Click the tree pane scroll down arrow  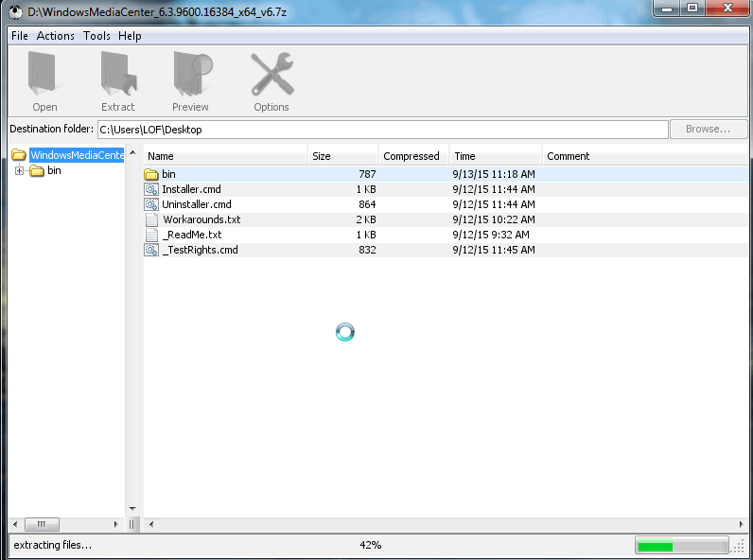point(133,509)
